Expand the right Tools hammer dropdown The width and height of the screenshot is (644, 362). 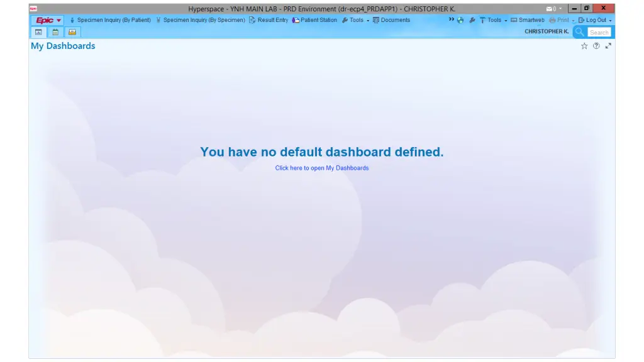[493, 20]
